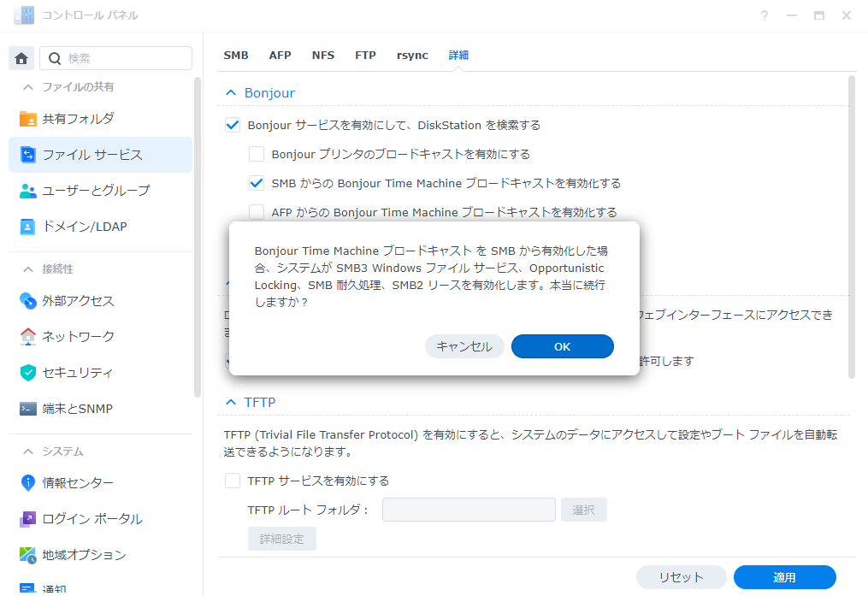Image resolution: width=868 pixels, height=596 pixels.
Task: Click the 外部アクセス icon
Action: [x=28, y=301]
